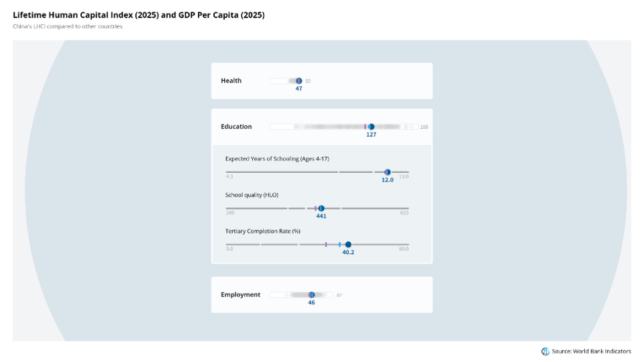Expand the Employment card
The width and height of the screenshot is (644, 362).
(x=322, y=295)
